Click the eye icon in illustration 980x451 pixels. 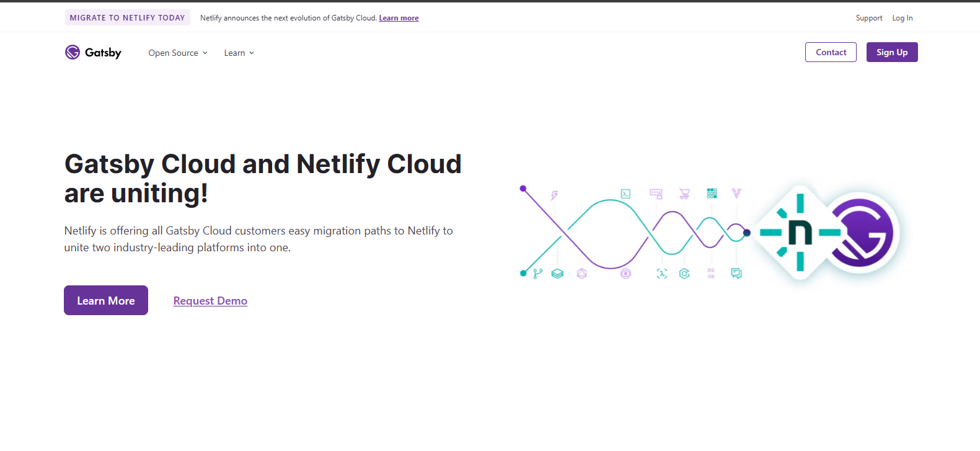[x=625, y=274]
